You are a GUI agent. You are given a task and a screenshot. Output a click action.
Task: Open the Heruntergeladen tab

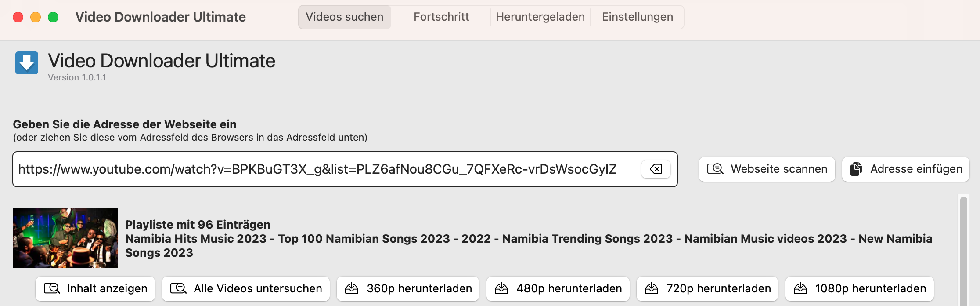coord(540,17)
